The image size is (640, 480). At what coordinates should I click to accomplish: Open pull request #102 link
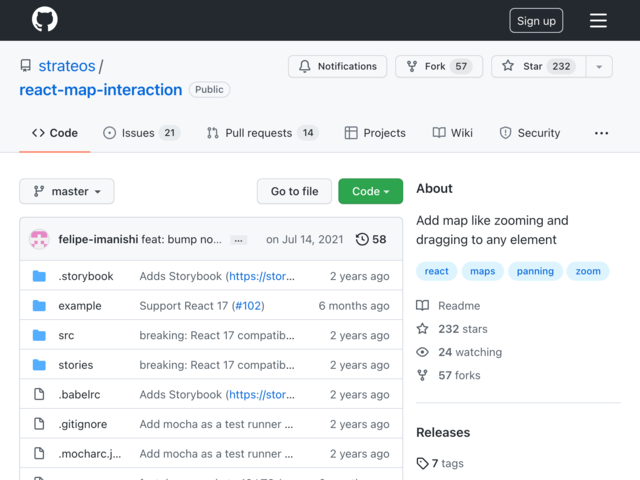248,306
